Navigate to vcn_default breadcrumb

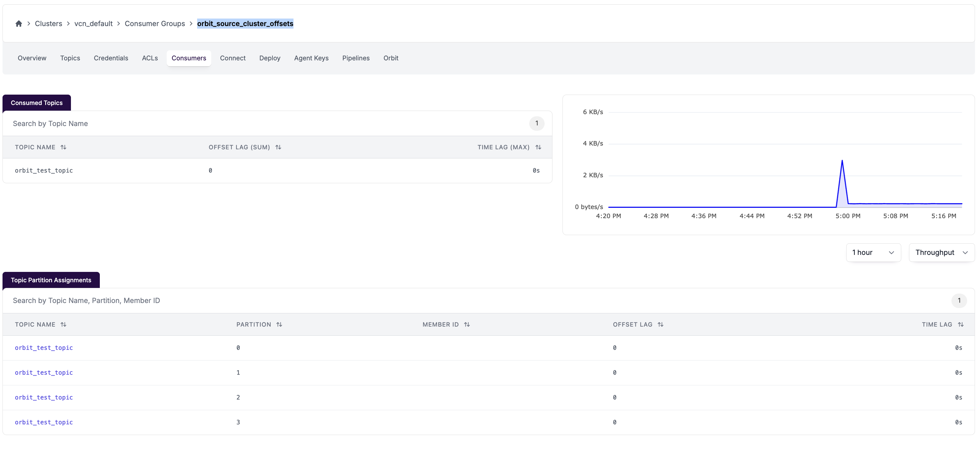click(93, 24)
